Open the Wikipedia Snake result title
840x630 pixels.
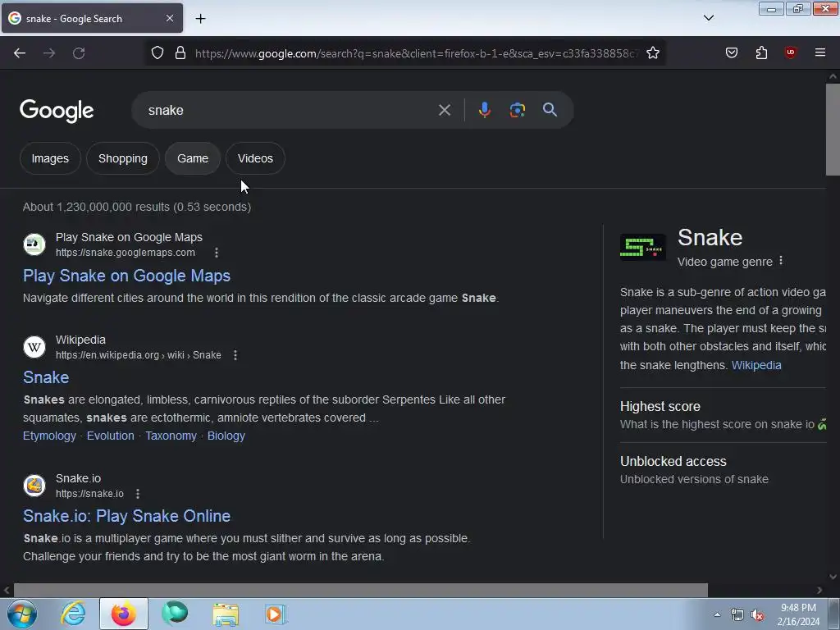(46, 377)
